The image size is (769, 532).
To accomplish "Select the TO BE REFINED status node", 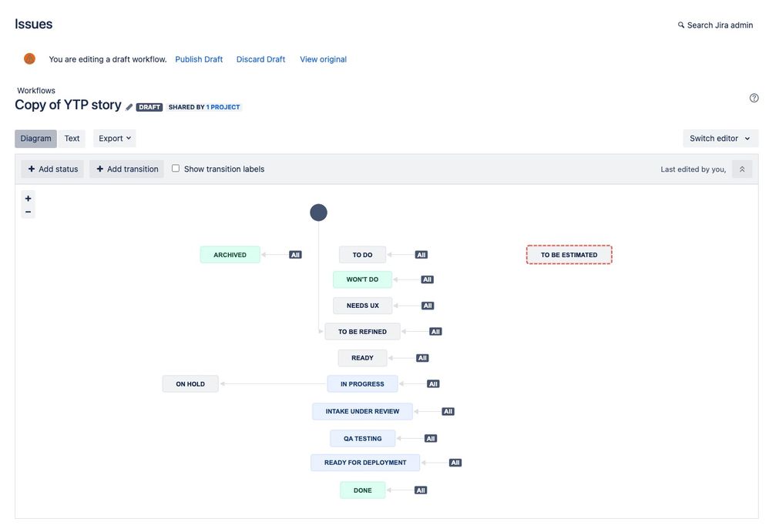I will tap(362, 332).
